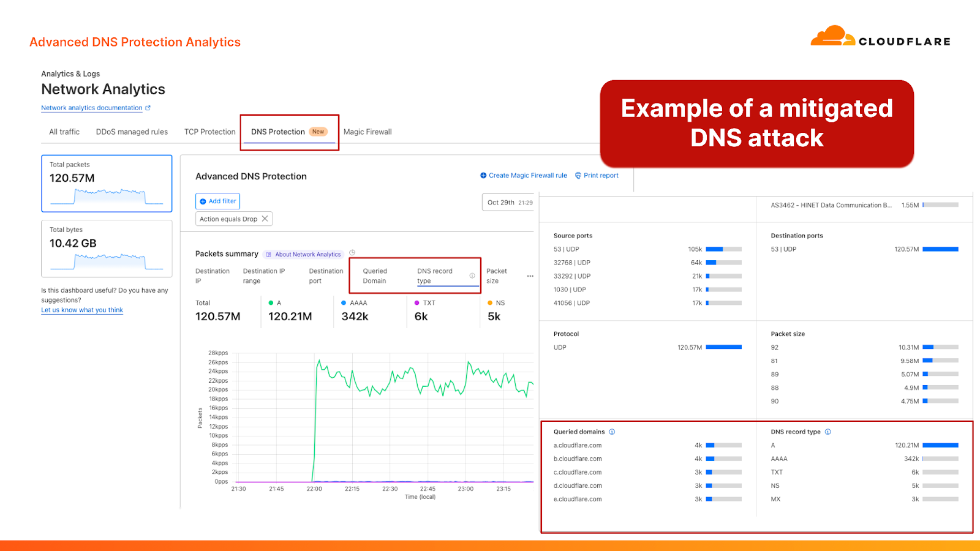The width and height of the screenshot is (980, 551).
Task: Click the AS3462 HINET Data Communication row
Action: click(864, 205)
